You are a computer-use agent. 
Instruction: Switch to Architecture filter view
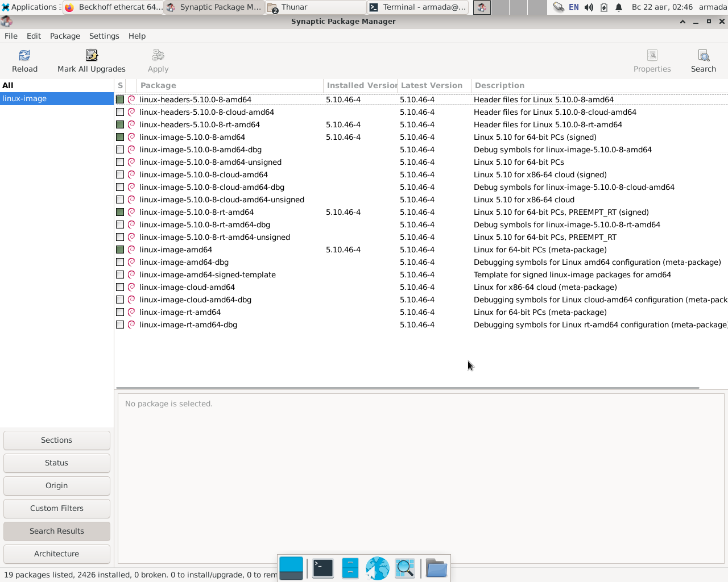57,554
